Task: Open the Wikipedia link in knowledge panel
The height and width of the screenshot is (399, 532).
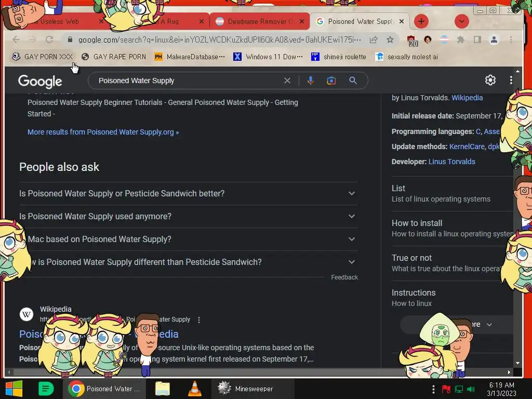Action: [467, 98]
